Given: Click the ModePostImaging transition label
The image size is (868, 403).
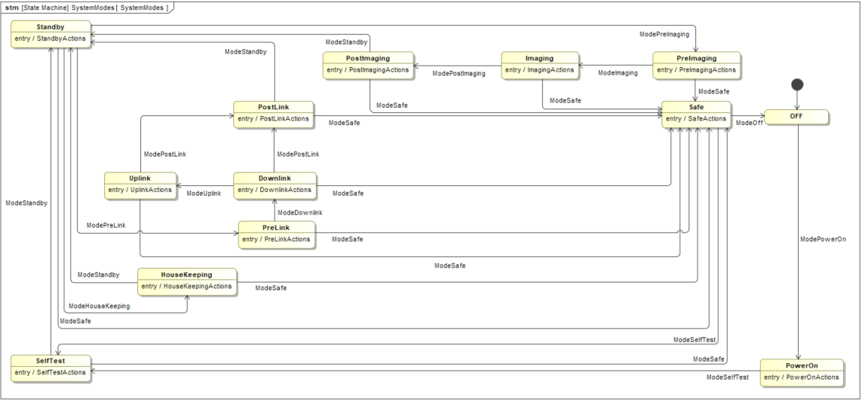Looking at the screenshot, I should (x=459, y=74).
